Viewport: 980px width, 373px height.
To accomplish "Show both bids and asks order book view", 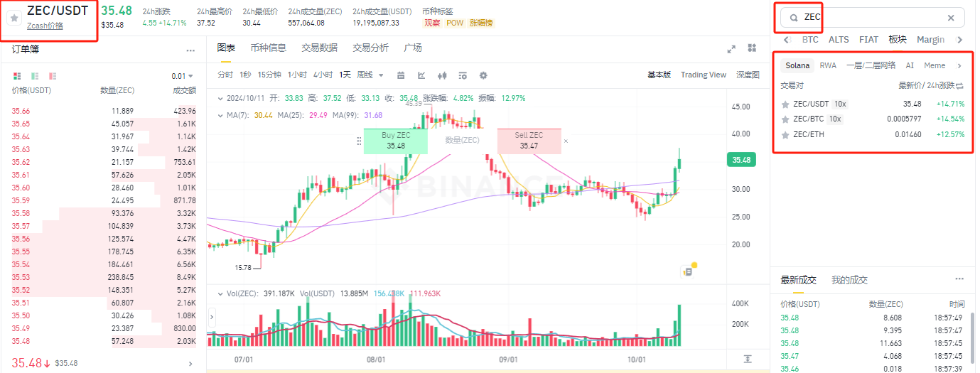I will [x=17, y=76].
